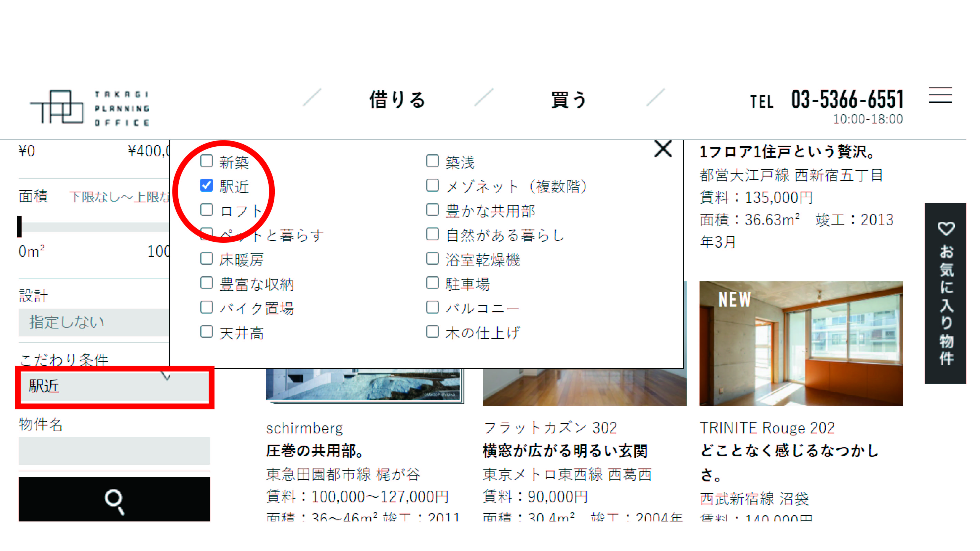Open the 設計 dropdown 指定しない
This screenshot has height=551, width=980.
[94, 322]
